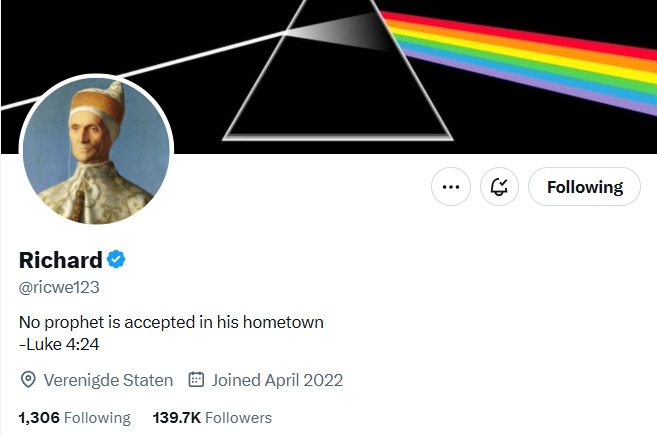Click the bio line about the prophet
The width and height of the screenshot is (657, 436).
pos(171,322)
